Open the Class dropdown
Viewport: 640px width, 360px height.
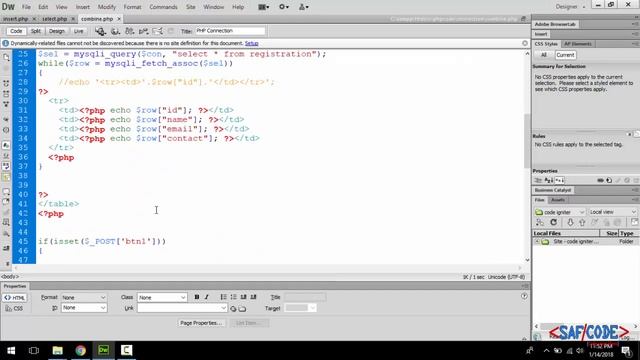point(162,298)
